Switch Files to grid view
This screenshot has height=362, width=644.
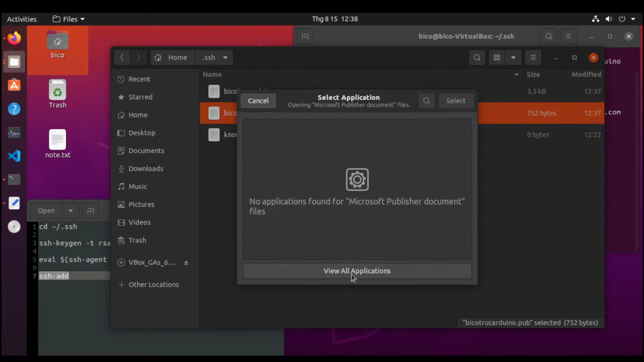(496, 57)
